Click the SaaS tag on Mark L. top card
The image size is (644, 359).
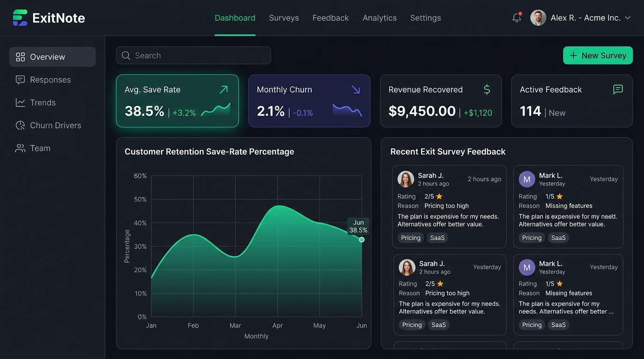(x=558, y=237)
